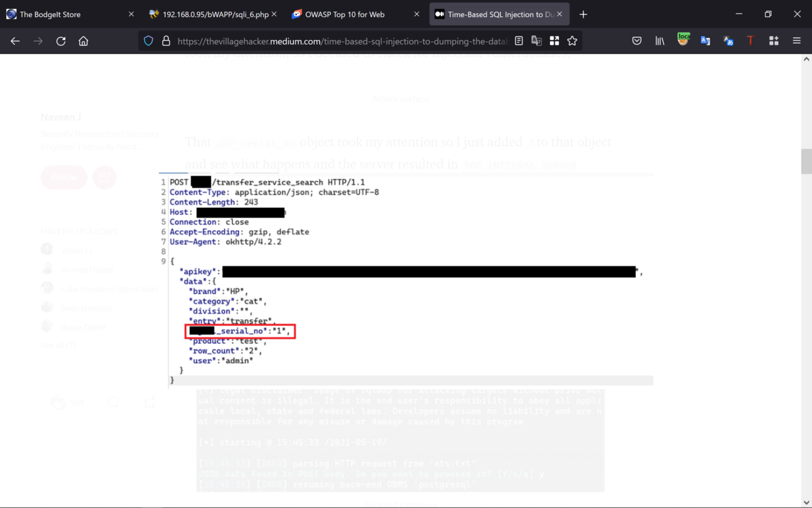
Task: Click the QR grid icon in address bar
Action: (554, 41)
